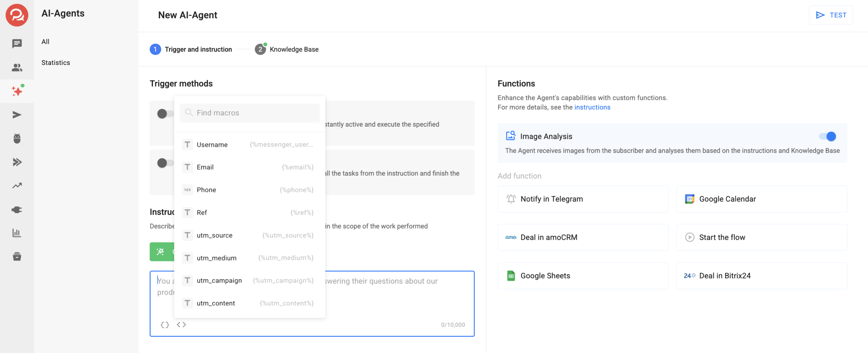Click the curly braces macros icon

click(165, 325)
